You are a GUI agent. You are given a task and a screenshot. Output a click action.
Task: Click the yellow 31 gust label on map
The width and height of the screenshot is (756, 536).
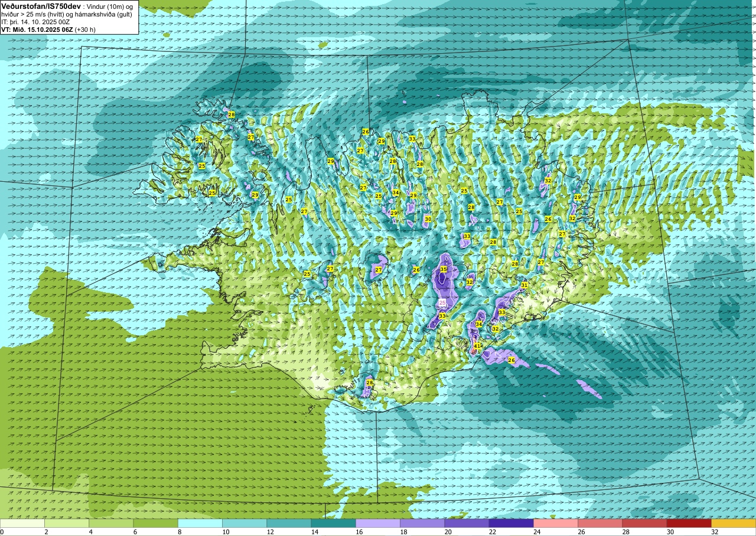point(524,285)
